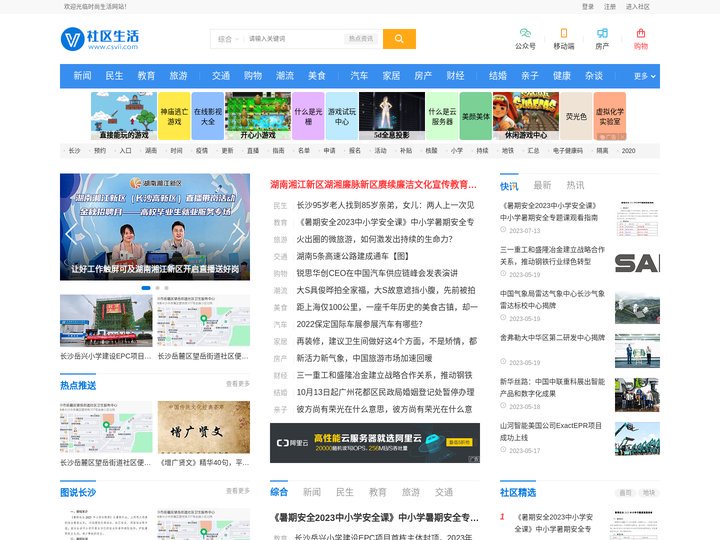Screen dimensions: 720x540
Task: Click the 电子健康码 keyword tag
Action: [x=568, y=151]
